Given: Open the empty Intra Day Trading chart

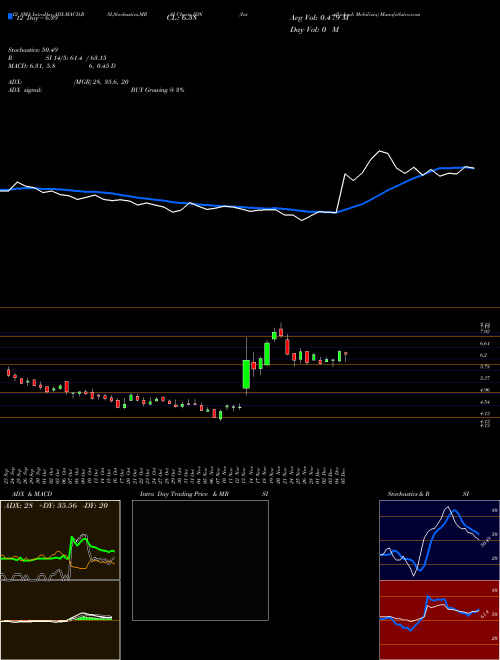Looking at the screenshot, I should pyautogui.click(x=200, y=560).
